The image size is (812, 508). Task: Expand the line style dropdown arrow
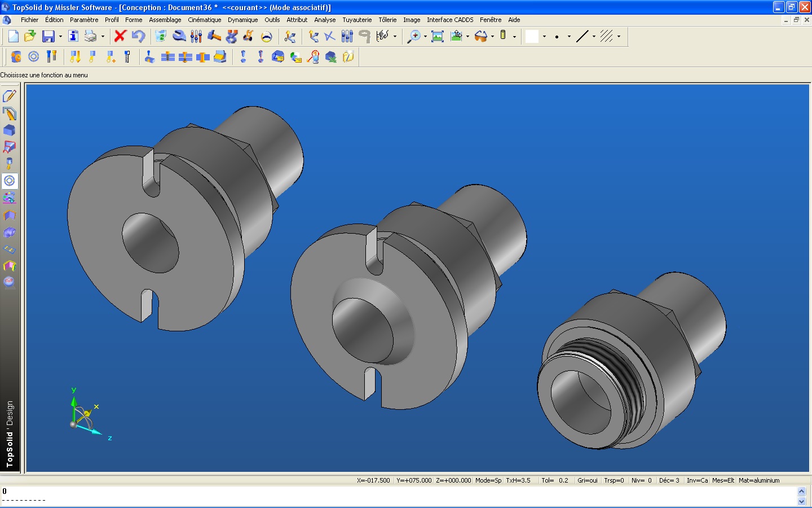(594, 37)
